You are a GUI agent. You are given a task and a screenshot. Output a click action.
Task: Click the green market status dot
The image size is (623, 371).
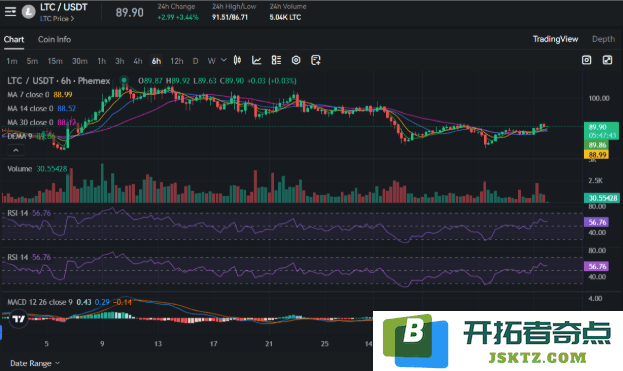tap(124, 80)
